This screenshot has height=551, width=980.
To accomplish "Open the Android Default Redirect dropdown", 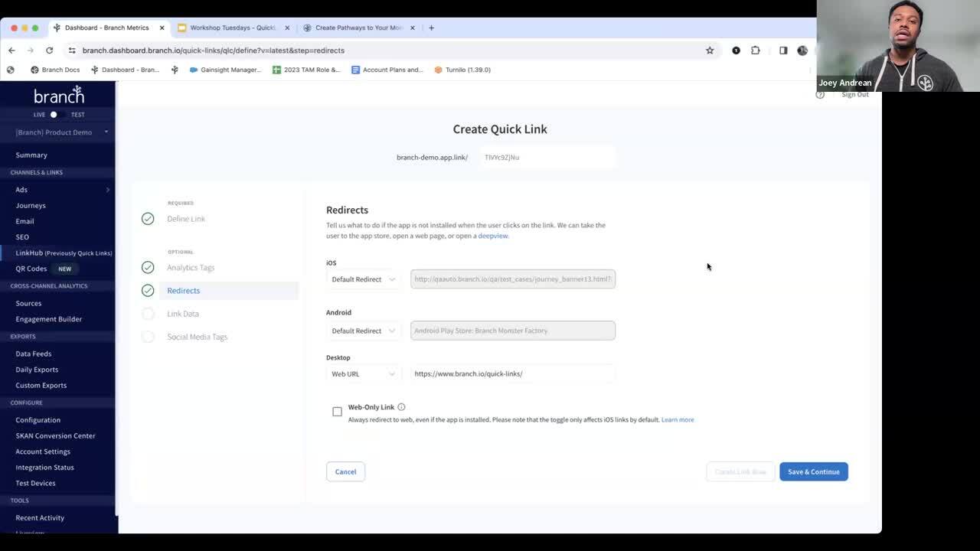I will (x=363, y=331).
